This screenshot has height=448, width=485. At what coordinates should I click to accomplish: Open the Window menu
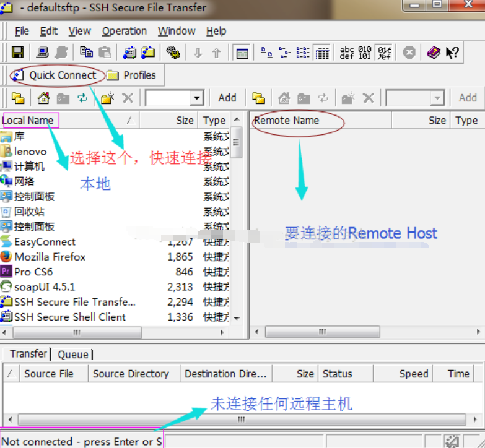click(177, 31)
